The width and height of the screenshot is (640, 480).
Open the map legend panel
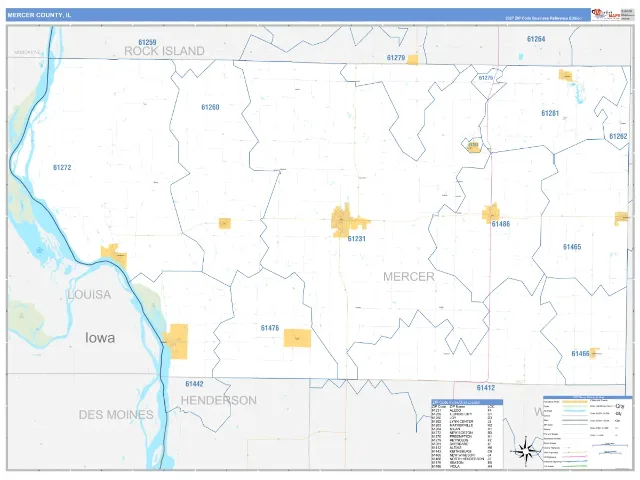(x=587, y=432)
